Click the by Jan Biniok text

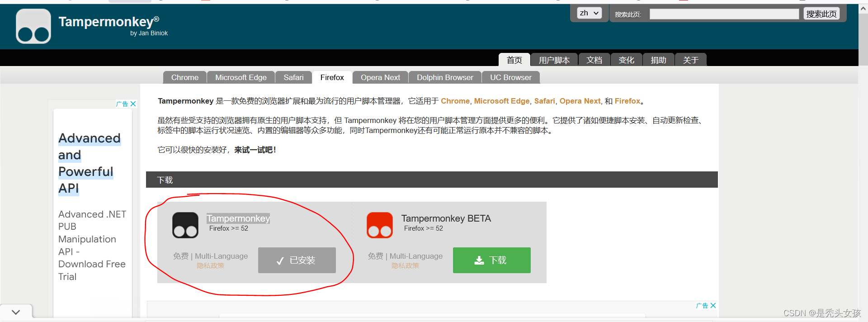coord(149,33)
